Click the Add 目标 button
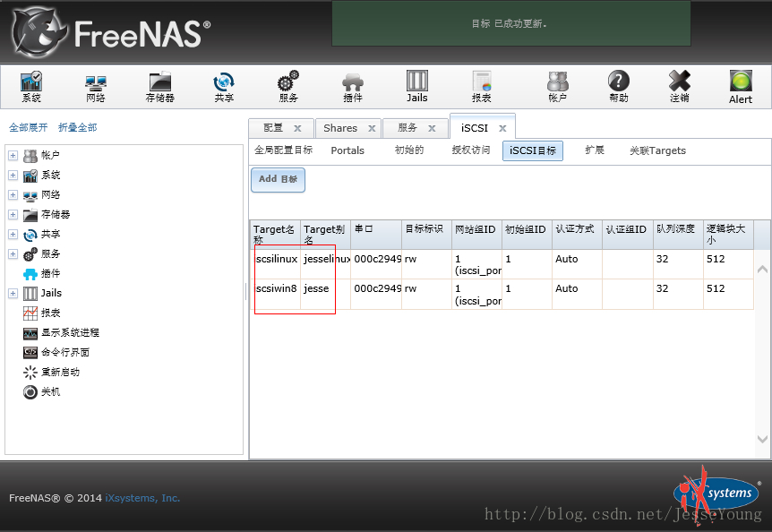The height and width of the screenshot is (532, 772). [x=279, y=180]
